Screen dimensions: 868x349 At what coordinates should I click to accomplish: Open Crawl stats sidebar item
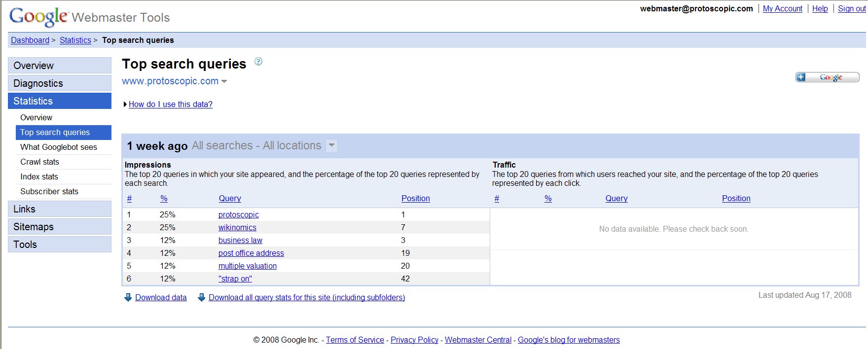click(x=64, y=162)
